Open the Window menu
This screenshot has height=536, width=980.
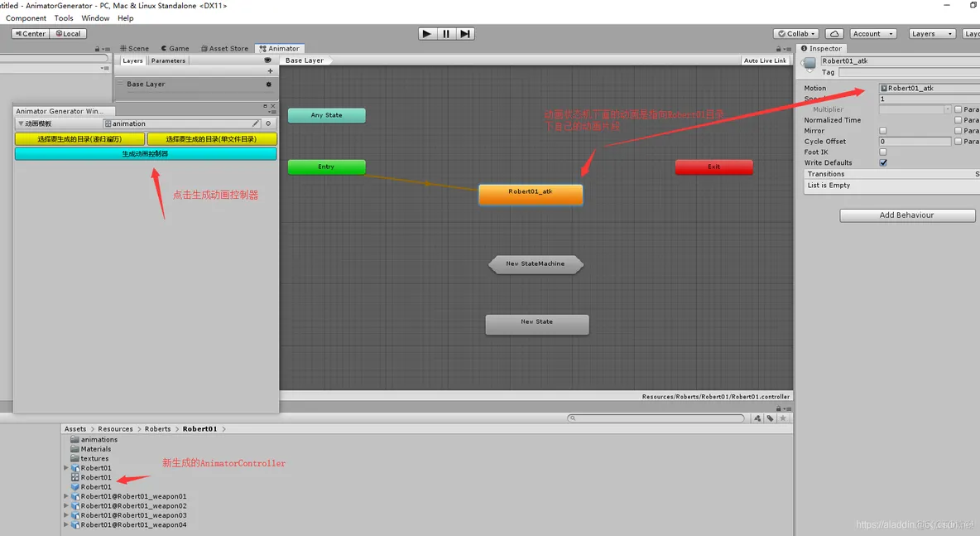[95, 18]
